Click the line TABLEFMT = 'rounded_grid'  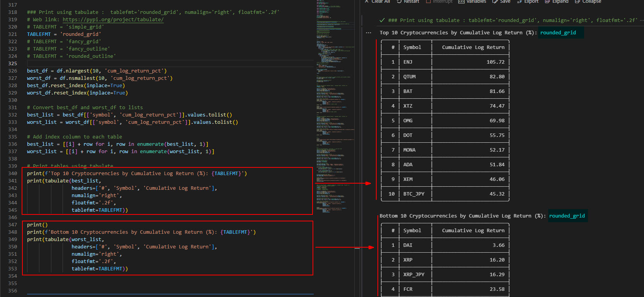(64, 34)
